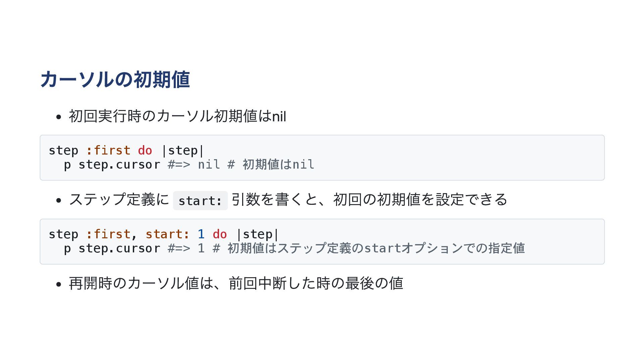Click the bullet dot before 再開時
644x362 pixels.
pyautogui.click(x=59, y=284)
